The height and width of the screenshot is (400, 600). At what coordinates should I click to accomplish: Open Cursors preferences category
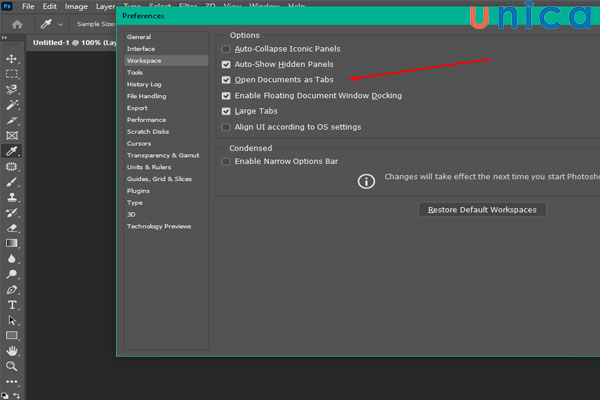(x=139, y=144)
